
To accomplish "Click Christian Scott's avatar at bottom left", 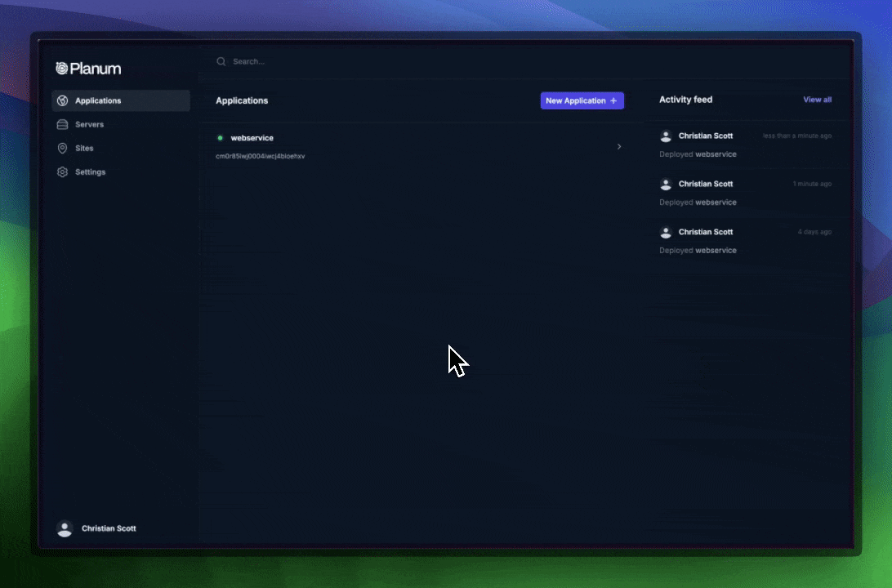I will pyautogui.click(x=65, y=528).
